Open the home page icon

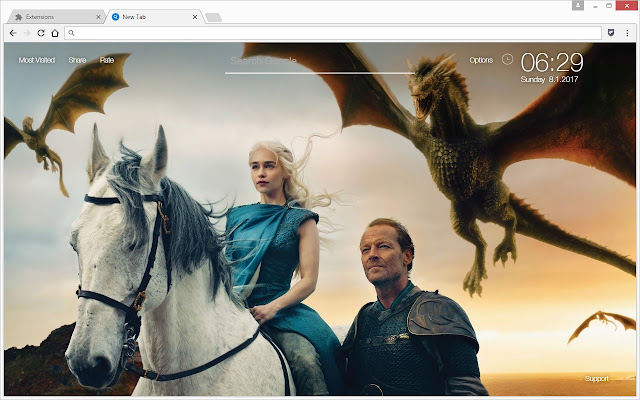(55, 33)
